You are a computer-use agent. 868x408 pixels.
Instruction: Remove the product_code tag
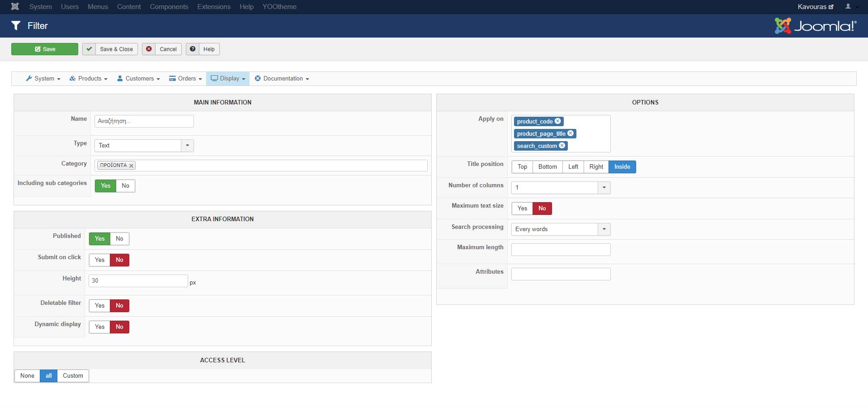[x=558, y=121]
